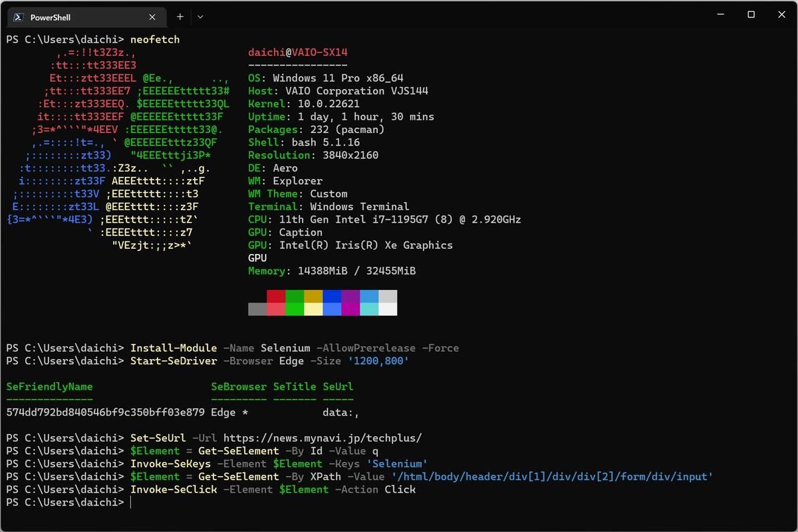Screen dimensions: 798x532
Task: Click the session ID 574dd792bd84 in the table
Action: click(106, 412)
